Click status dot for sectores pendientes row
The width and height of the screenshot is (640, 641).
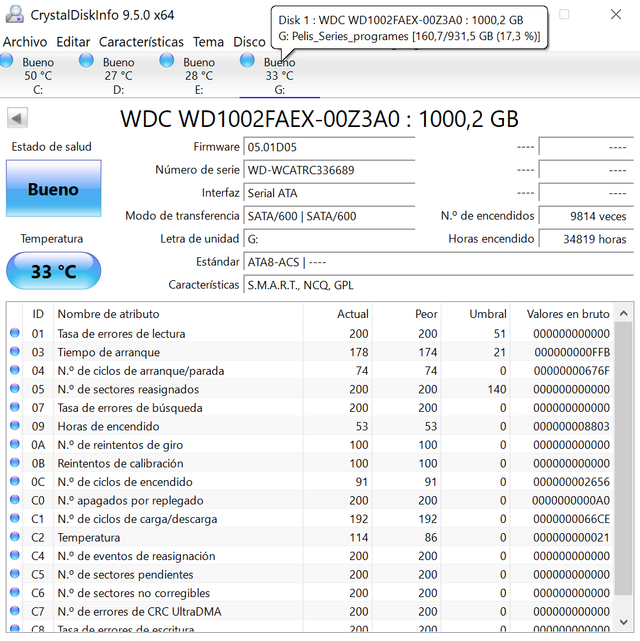tap(15, 574)
